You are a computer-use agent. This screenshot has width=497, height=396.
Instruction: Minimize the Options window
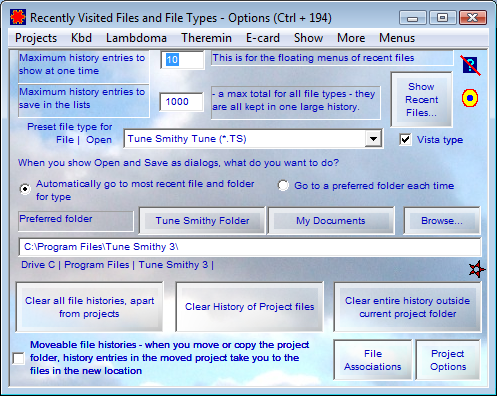[x=413, y=18]
